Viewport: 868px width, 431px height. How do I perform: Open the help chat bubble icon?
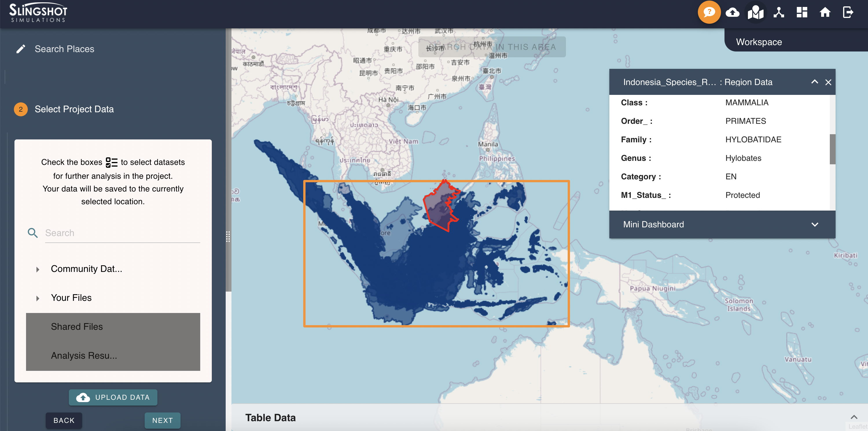click(x=709, y=12)
